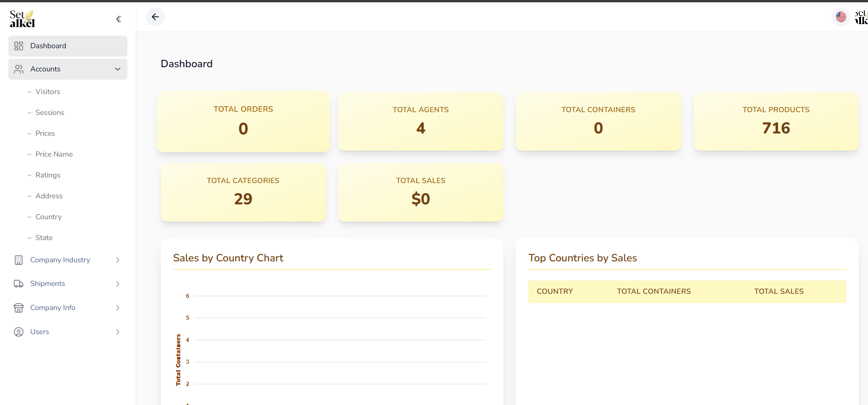Click the chart gridline label 6

pyautogui.click(x=188, y=296)
